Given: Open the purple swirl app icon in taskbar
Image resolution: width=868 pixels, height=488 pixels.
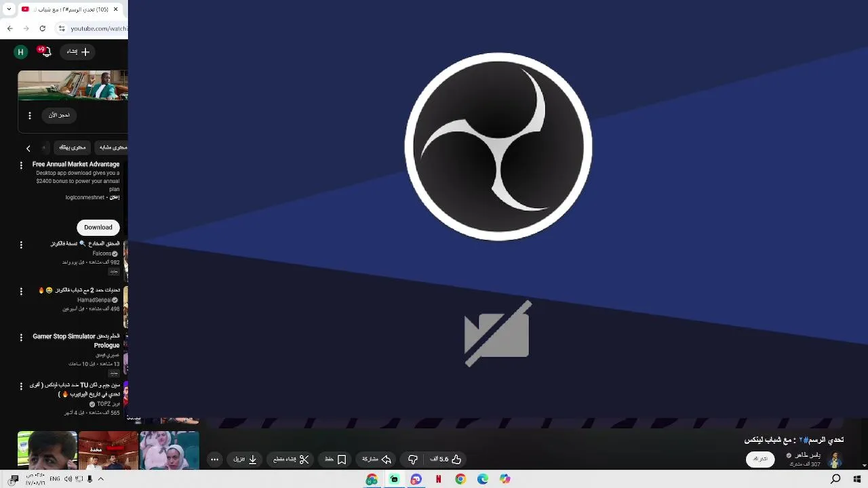Looking at the screenshot, I should [x=416, y=479].
